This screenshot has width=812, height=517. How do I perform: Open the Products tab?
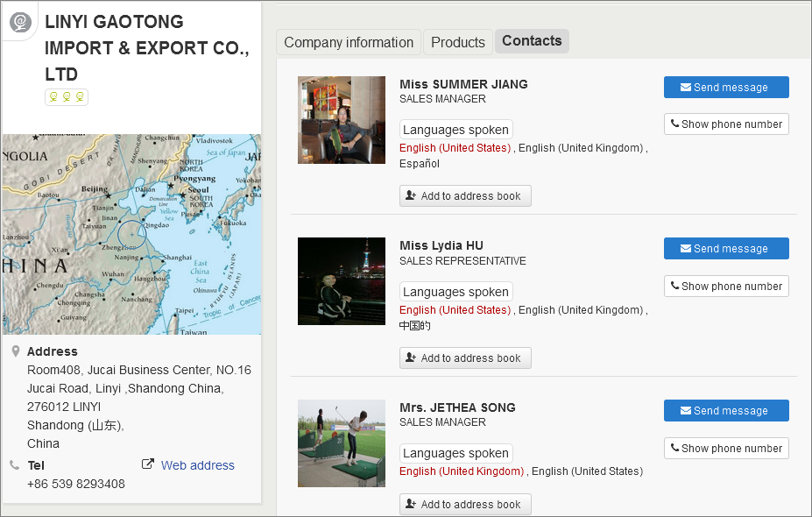coord(458,42)
